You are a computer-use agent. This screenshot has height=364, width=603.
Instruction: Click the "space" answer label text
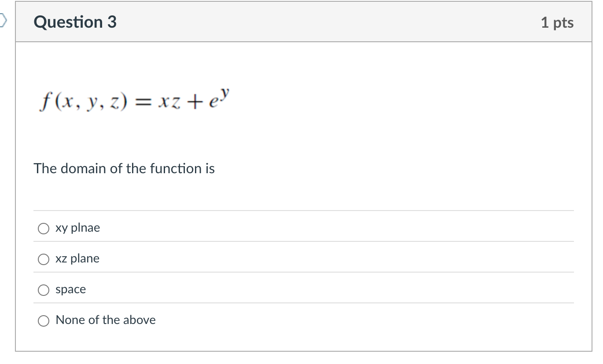70,289
